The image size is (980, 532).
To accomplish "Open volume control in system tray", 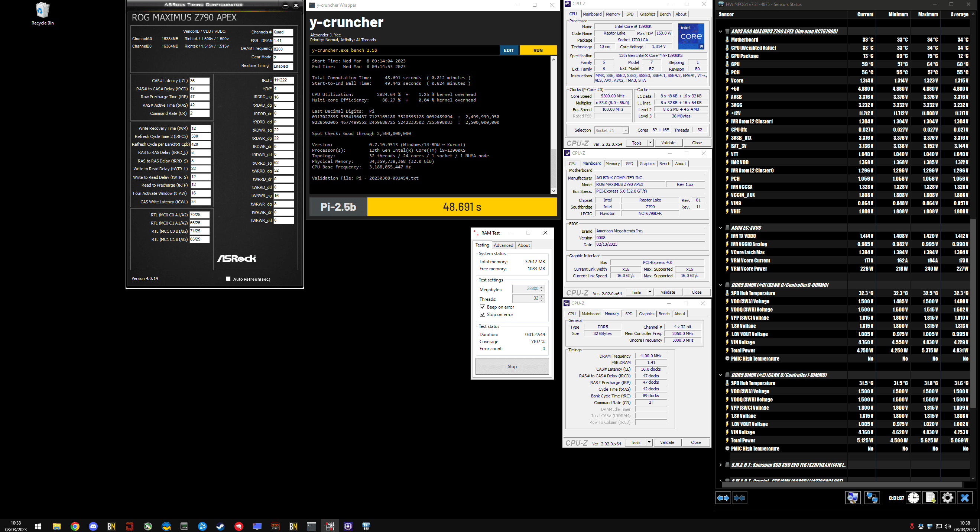I will coord(948,526).
